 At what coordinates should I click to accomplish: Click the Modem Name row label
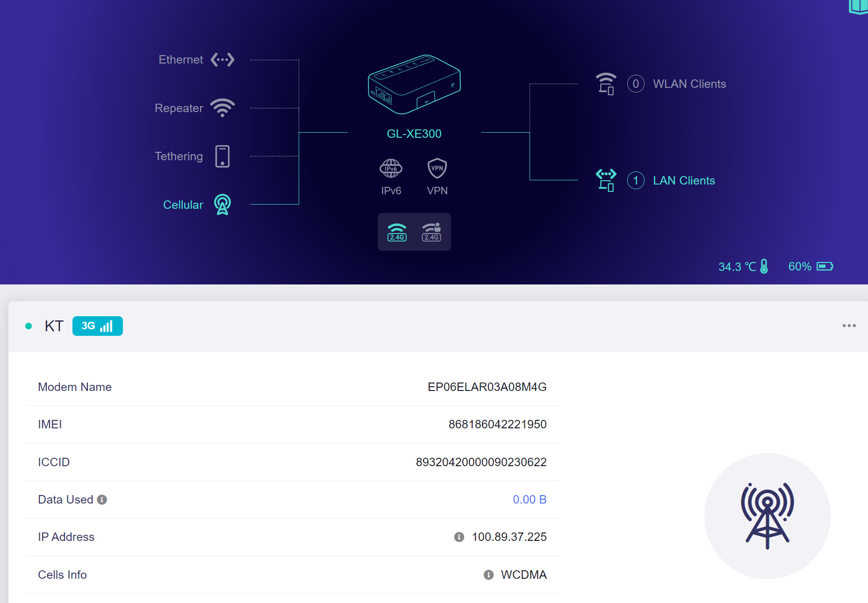[x=75, y=387]
